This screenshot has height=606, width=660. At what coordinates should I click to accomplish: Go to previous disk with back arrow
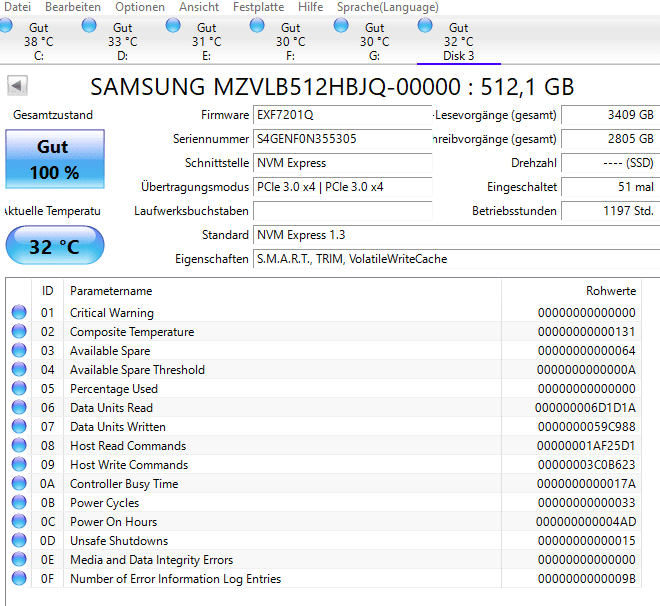click(17, 86)
